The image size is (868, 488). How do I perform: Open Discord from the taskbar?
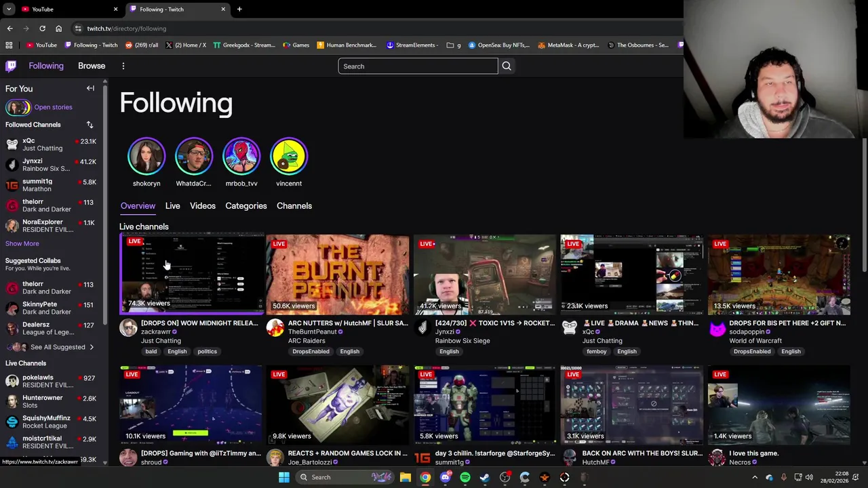point(446,477)
